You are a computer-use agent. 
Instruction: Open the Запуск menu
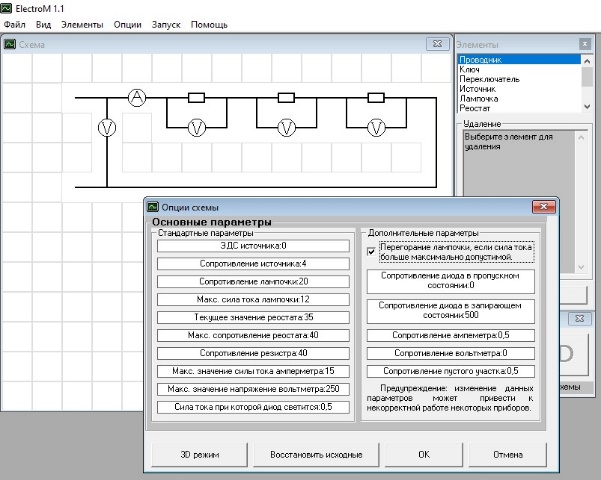(x=166, y=24)
